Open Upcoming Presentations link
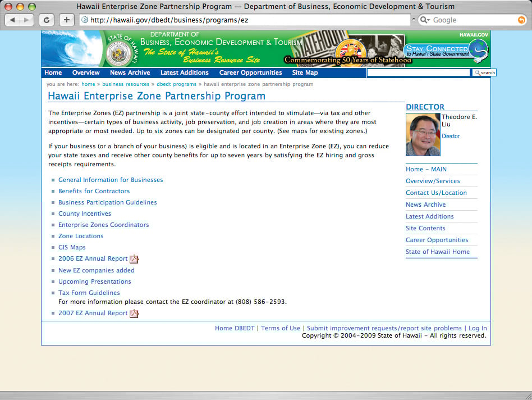 pos(95,281)
